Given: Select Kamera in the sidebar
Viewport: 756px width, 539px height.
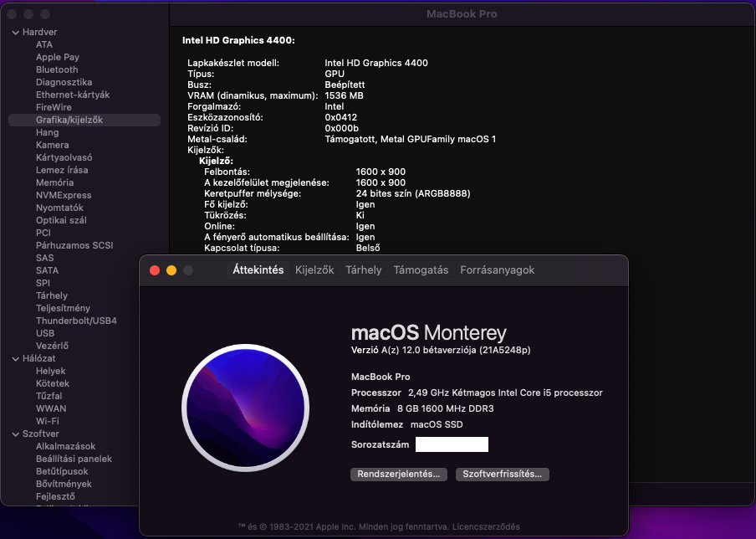Looking at the screenshot, I should click(x=52, y=145).
